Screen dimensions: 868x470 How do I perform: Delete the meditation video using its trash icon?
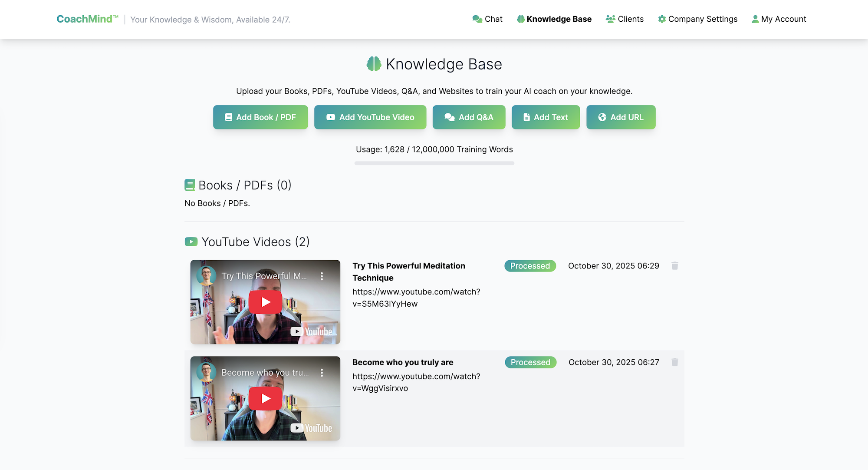675,265
